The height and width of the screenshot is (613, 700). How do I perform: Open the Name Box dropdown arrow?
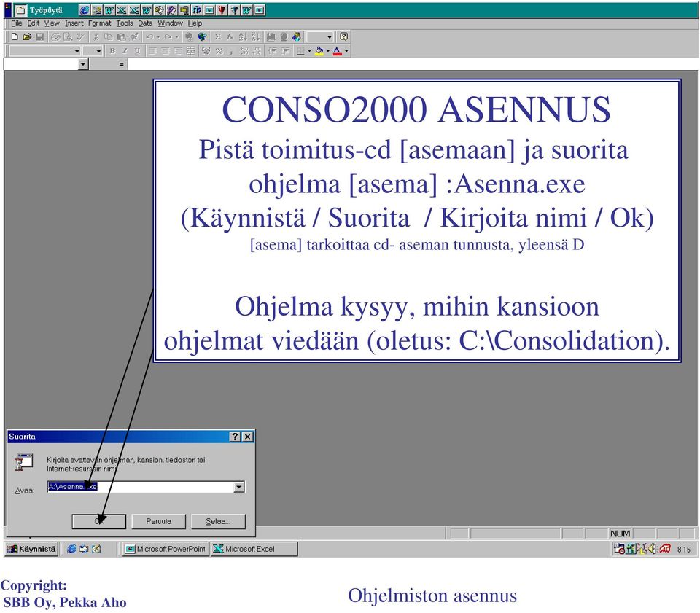coord(83,65)
